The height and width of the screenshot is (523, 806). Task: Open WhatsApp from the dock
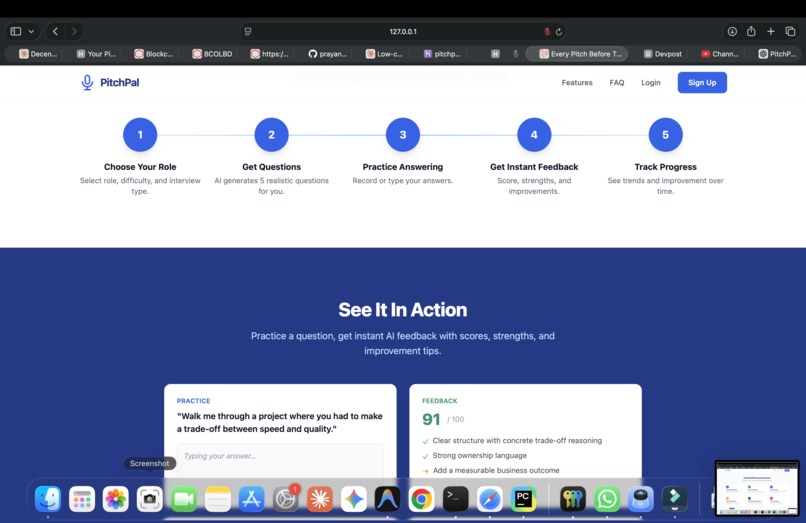tap(607, 499)
